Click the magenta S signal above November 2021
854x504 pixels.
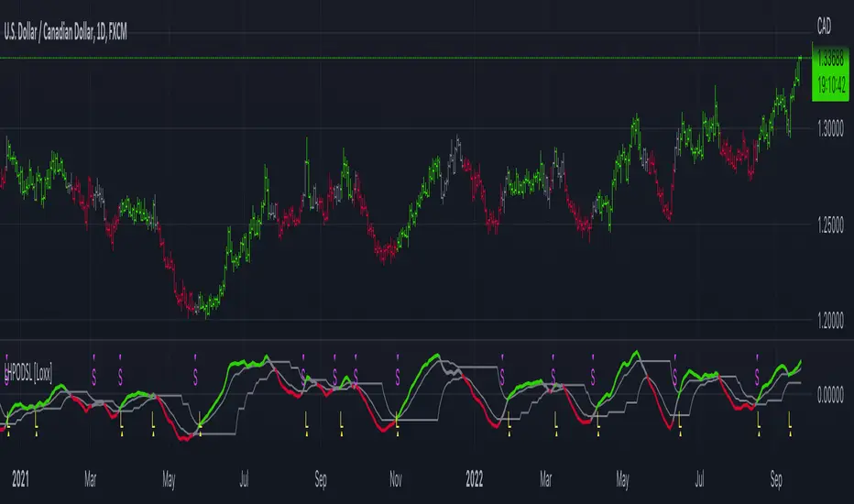coord(398,377)
